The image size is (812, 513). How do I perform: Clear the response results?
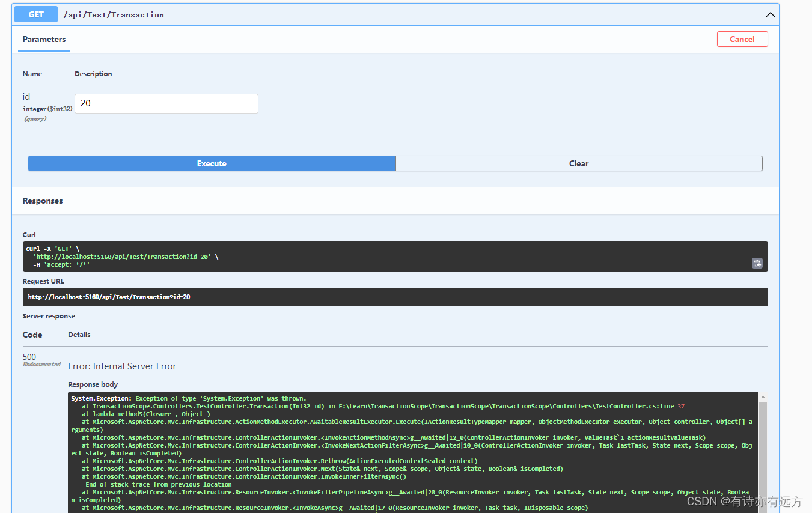pos(579,163)
